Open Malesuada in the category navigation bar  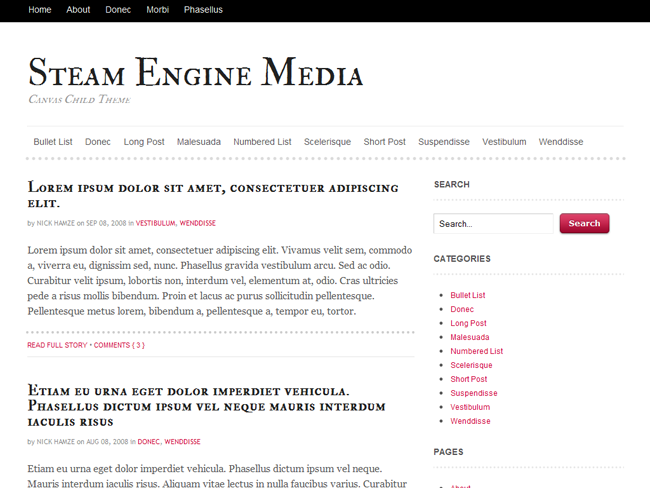pyautogui.click(x=199, y=142)
